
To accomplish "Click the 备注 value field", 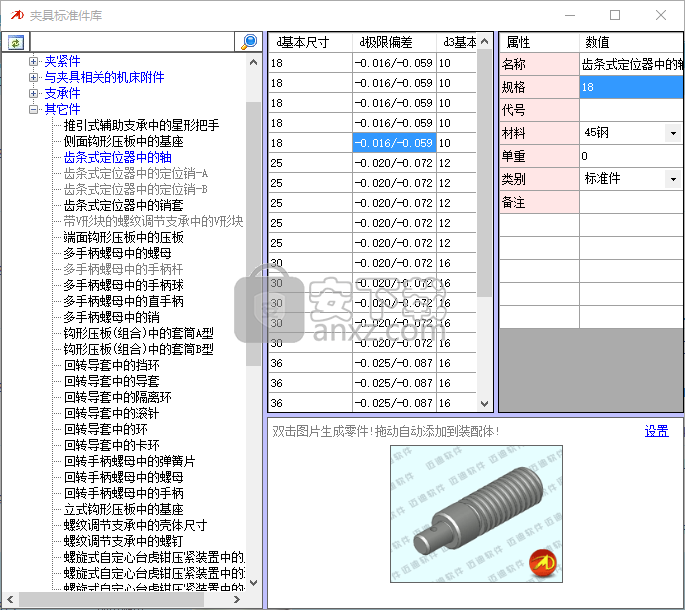I will [x=631, y=202].
